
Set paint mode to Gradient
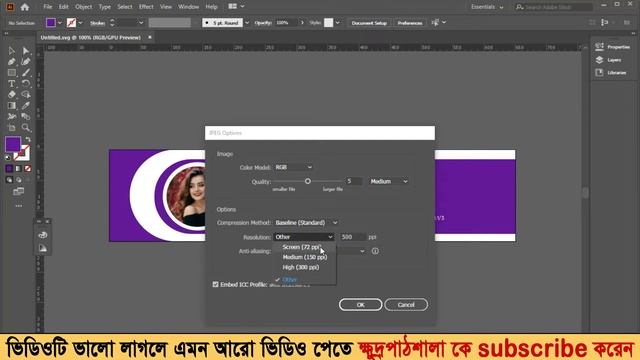19,169
